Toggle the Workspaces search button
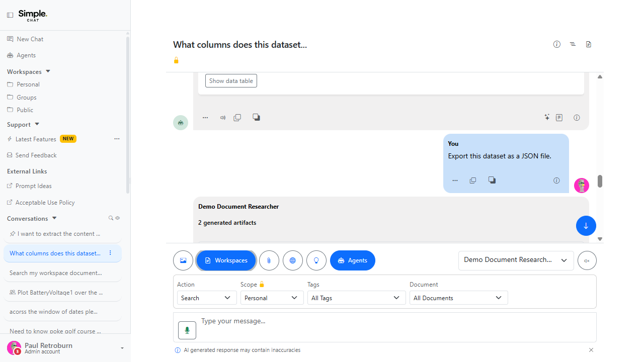 coord(226,260)
